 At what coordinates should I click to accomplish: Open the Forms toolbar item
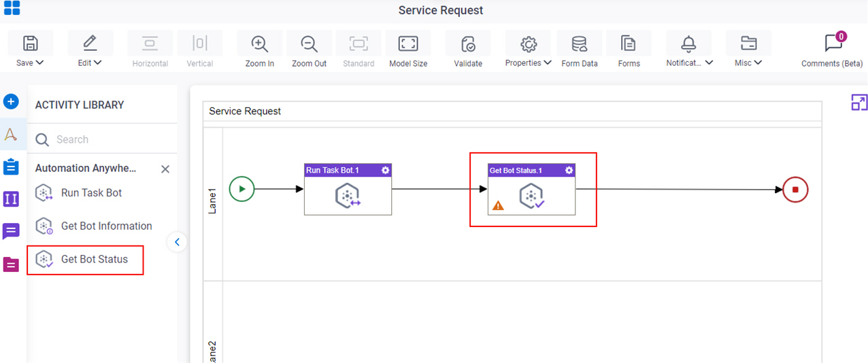click(x=629, y=44)
